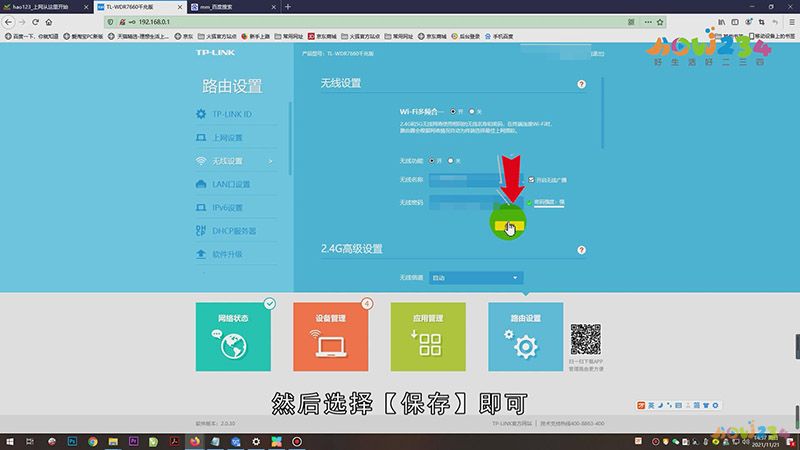Set 无线功能 to on

point(432,161)
